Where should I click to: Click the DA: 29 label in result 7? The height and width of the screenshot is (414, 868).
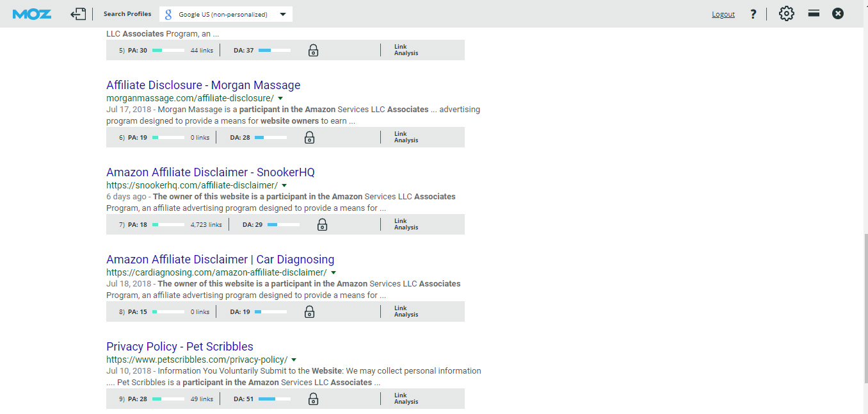pyautogui.click(x=253, y=225)
